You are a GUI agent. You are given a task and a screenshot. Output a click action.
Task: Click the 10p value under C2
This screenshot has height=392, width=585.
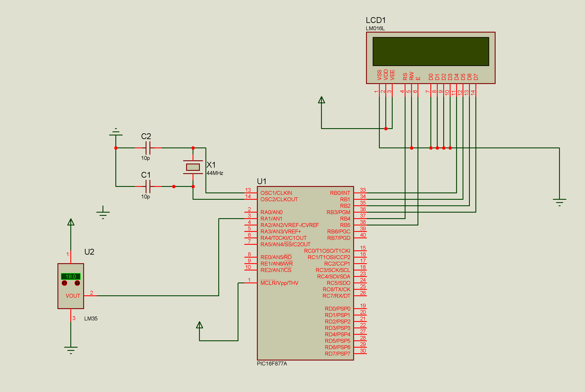pyautogui.click(x=146, y=158)
